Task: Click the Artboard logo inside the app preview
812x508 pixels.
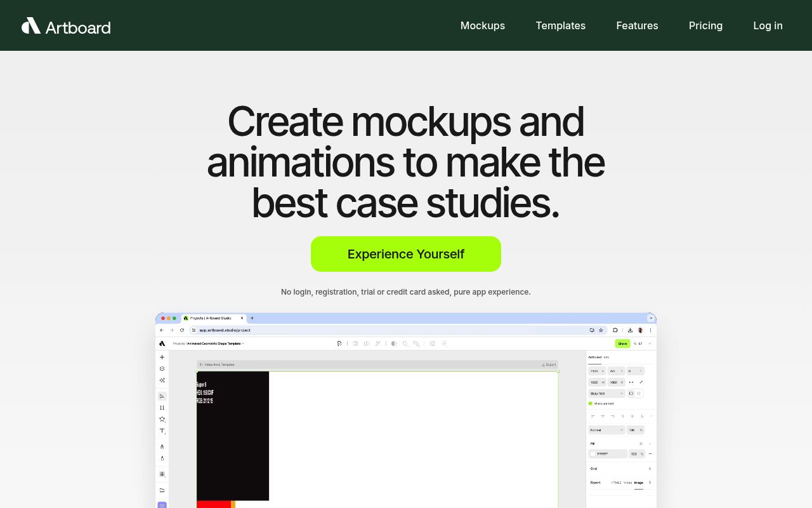Action: coord(162,344)
